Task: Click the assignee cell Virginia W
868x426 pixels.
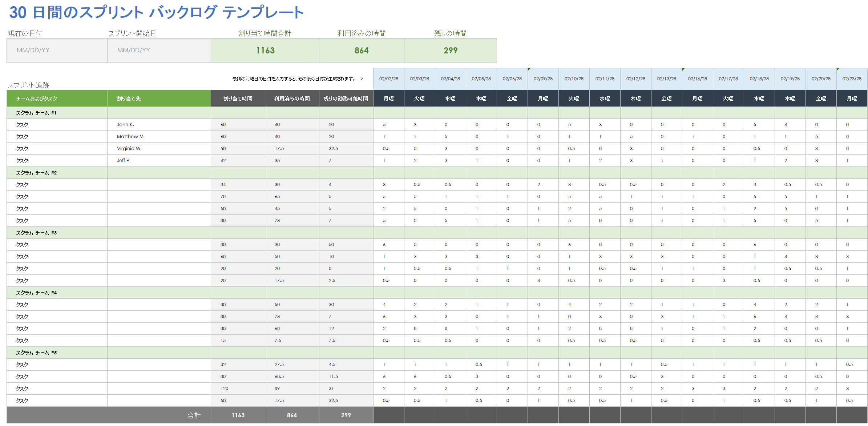Action: pyautogui.click(x=159, y=149)
